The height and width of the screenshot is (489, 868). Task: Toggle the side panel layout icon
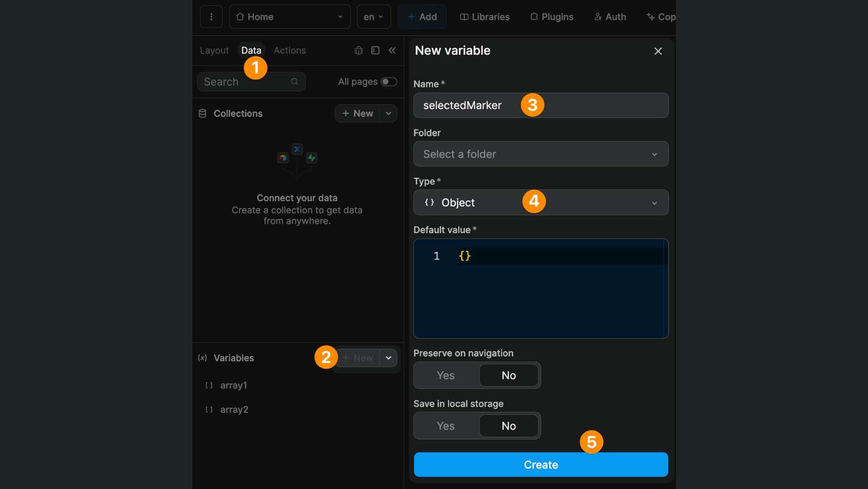[x=375, y=50]
